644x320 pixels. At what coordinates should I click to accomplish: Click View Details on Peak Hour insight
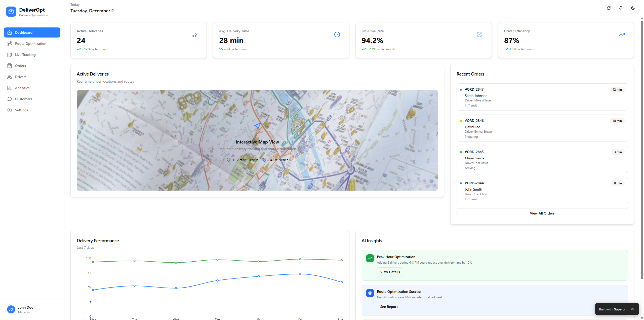tap(390, 272)
